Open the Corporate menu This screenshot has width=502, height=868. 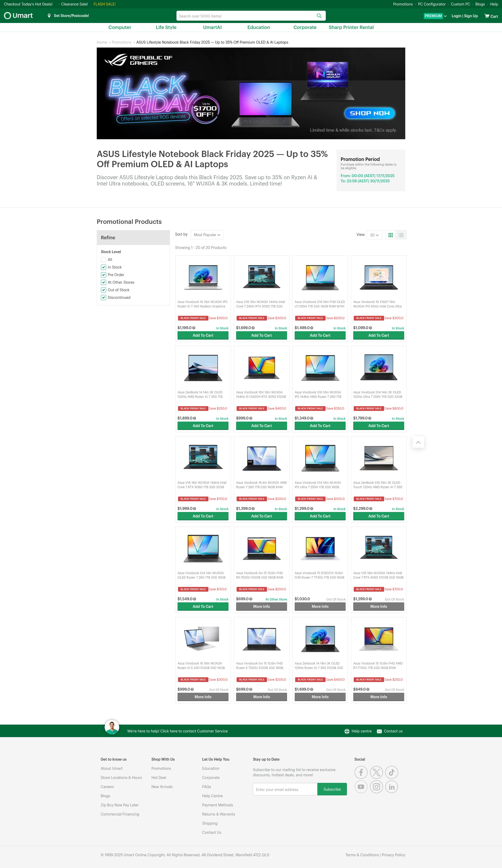305,27
